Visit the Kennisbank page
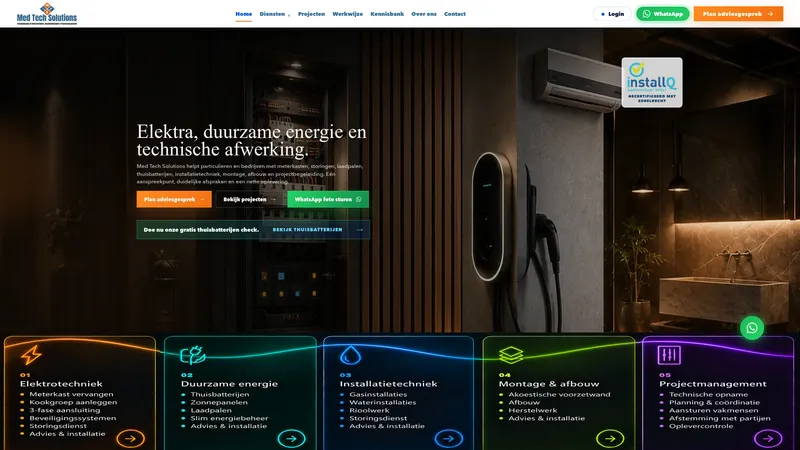The image size is (800, 450). click(x=387, y=14)
